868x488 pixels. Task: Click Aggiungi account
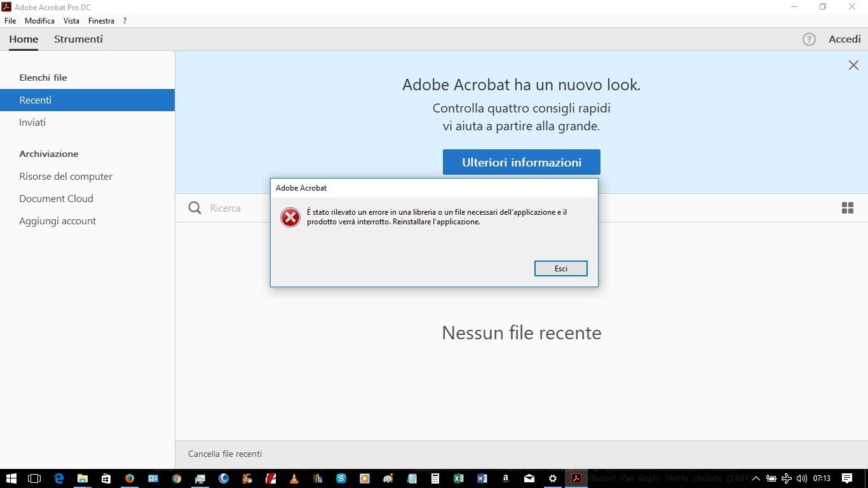point(87,221)
